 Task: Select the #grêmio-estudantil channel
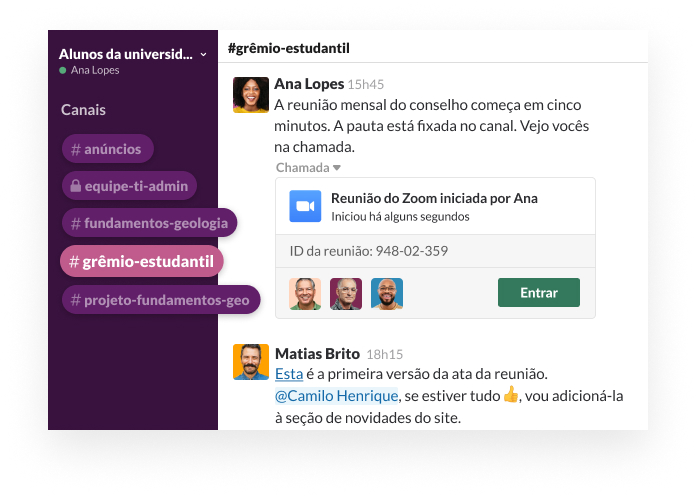click(x=142, y=261)
